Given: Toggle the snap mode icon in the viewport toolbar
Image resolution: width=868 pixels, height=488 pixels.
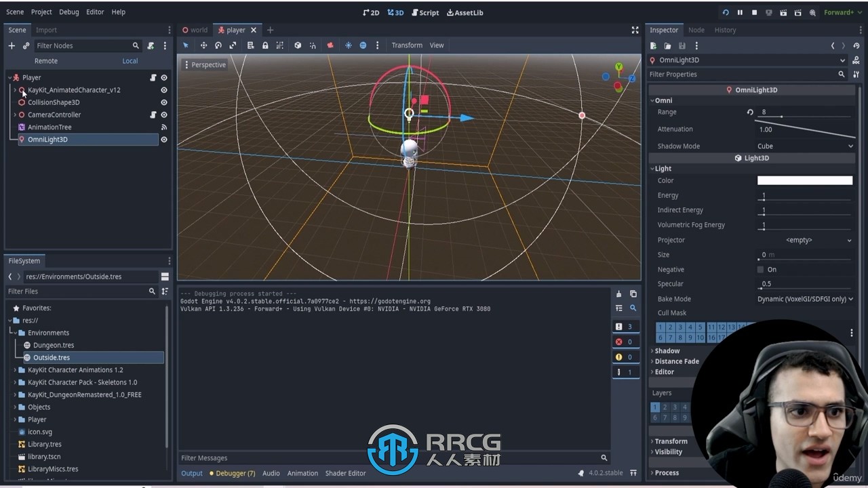Looking at the screenshot, I should pos(313,45).
